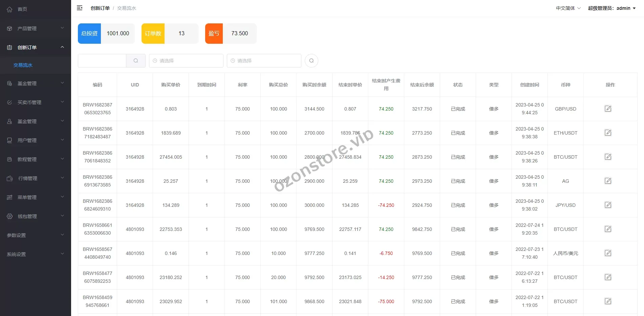Click 创新订单 breadcrumb link
Image resolution: width=644 pixels, height=316 pixels.
tap(100, 8)
